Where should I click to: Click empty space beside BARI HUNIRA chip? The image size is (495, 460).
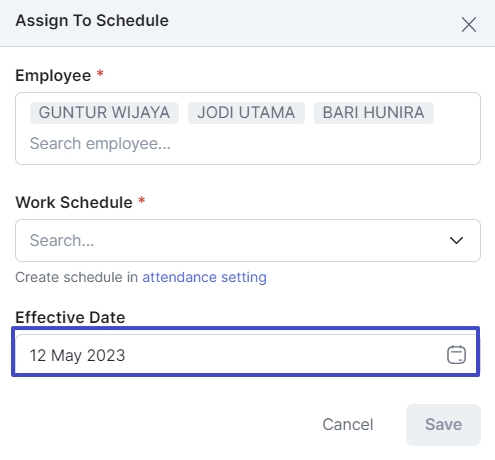pos(456,113)
